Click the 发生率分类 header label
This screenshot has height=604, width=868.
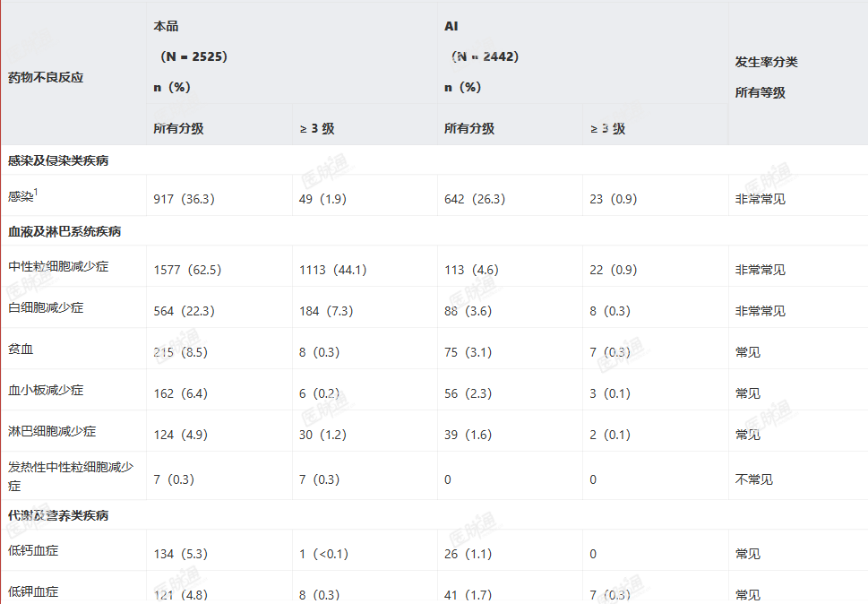(x=766, y=62)
